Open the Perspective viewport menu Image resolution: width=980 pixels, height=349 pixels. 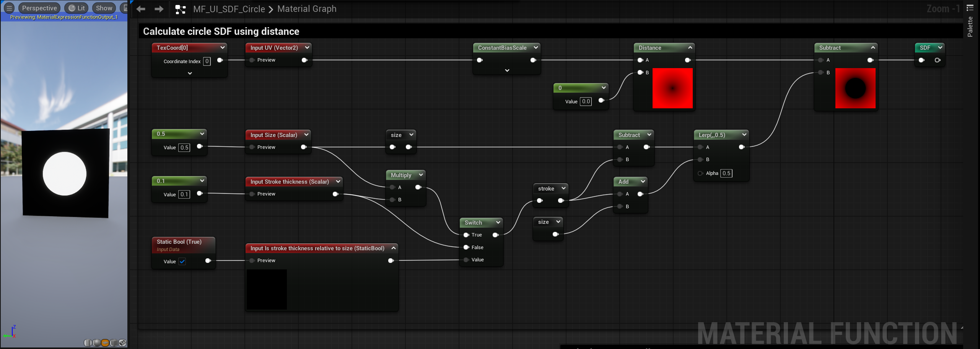(39, 8)
